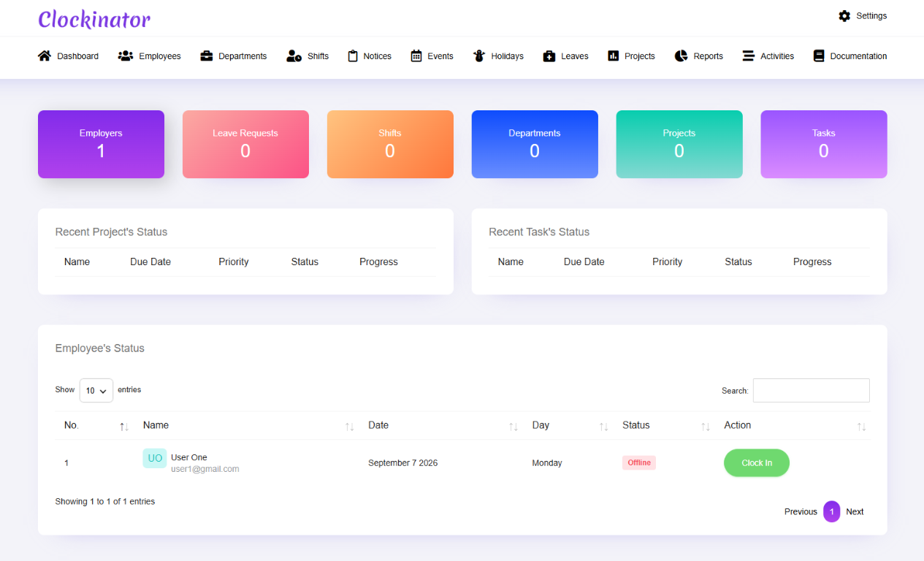Click the Documentation book icon
Viewport: 924px width, 561px height.
coord(819,56)
